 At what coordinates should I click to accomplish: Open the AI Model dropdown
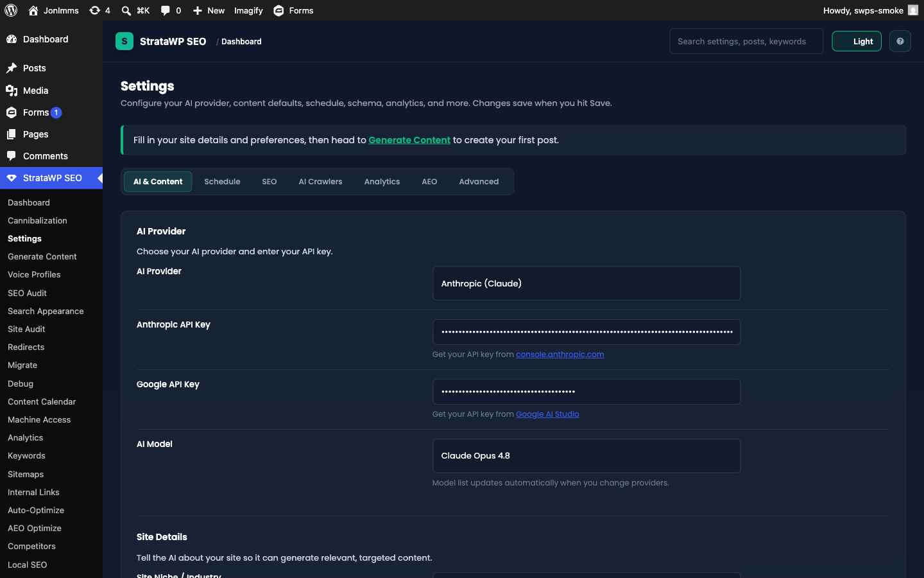point(586,455)
